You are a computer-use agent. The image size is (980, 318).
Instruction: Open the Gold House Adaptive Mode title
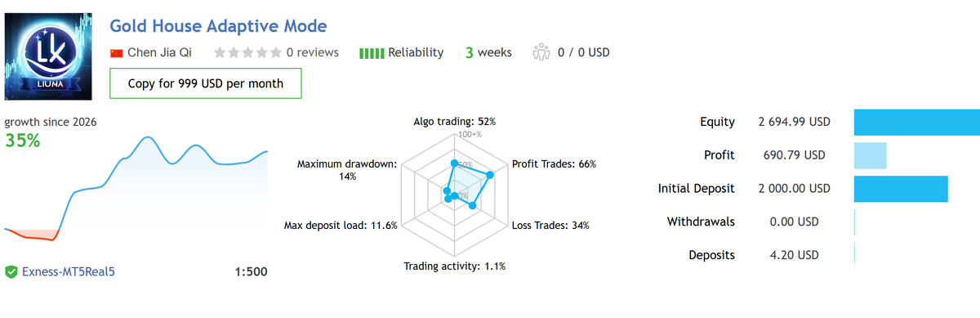[x=219, y=26]
